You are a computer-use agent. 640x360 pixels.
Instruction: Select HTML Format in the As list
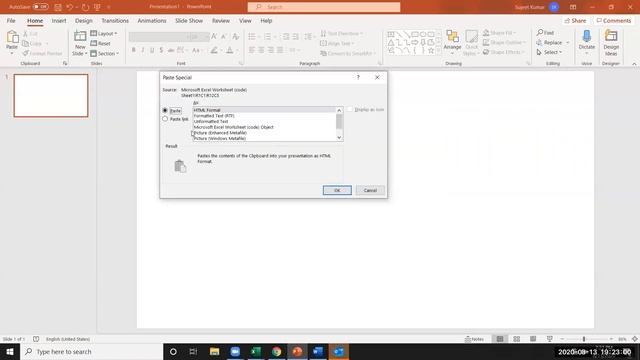(x=264, y=110)
